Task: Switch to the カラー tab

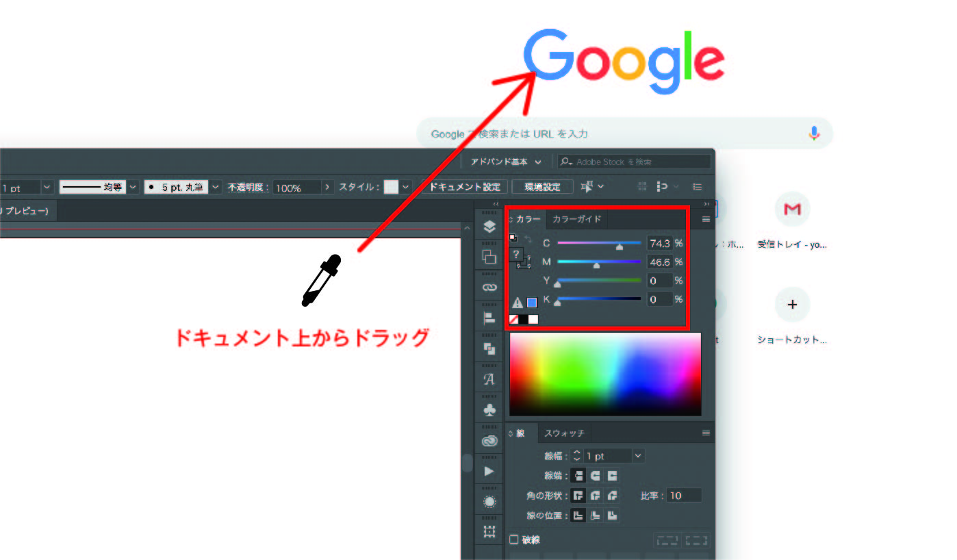Action: pos(528,219)
